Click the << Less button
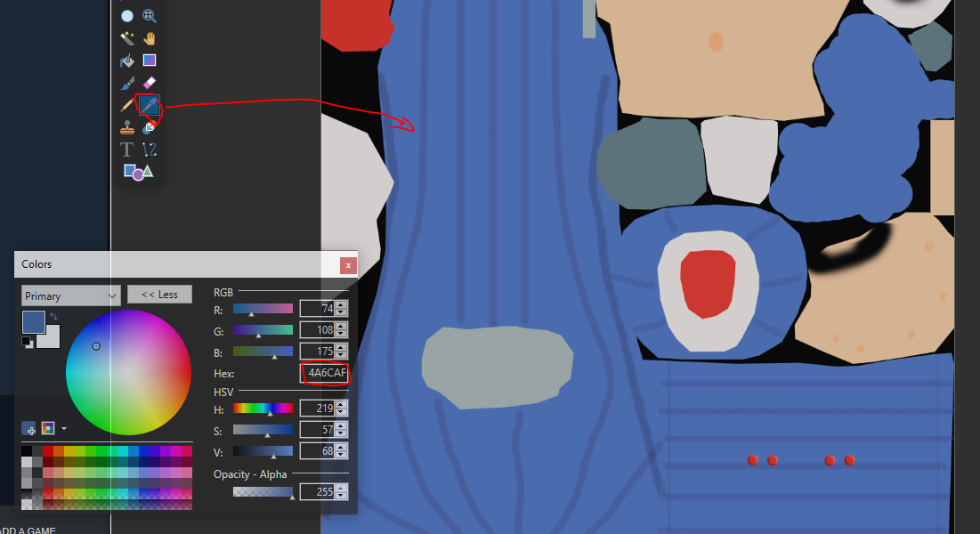 point(159,295)
